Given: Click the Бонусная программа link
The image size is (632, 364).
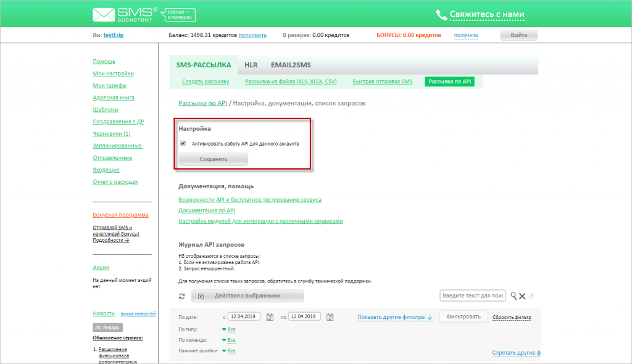Looking at the screenshot, I should [x=120, y=215].
